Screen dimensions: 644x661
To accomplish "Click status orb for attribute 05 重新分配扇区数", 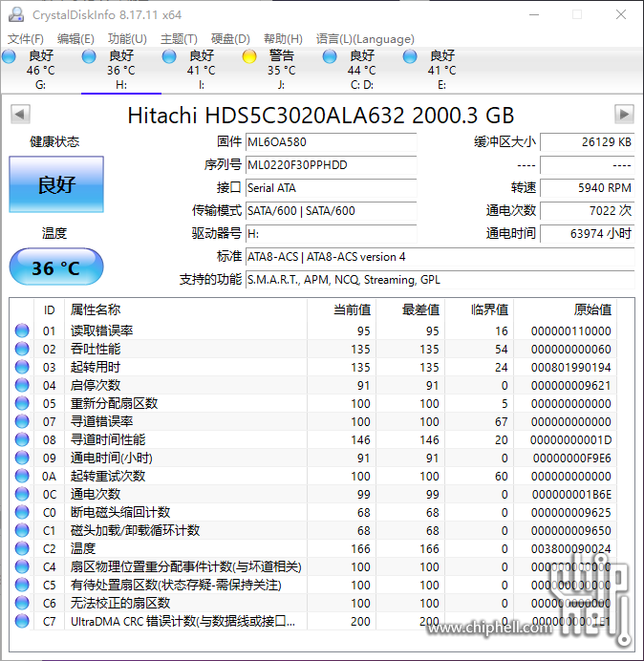I will click(22, 403).
